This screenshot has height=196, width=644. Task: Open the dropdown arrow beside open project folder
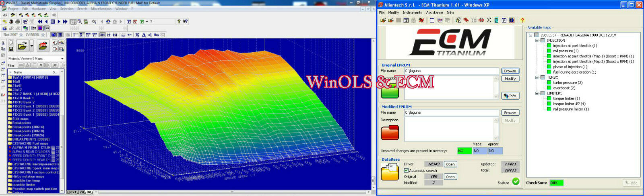pos(31,46)
